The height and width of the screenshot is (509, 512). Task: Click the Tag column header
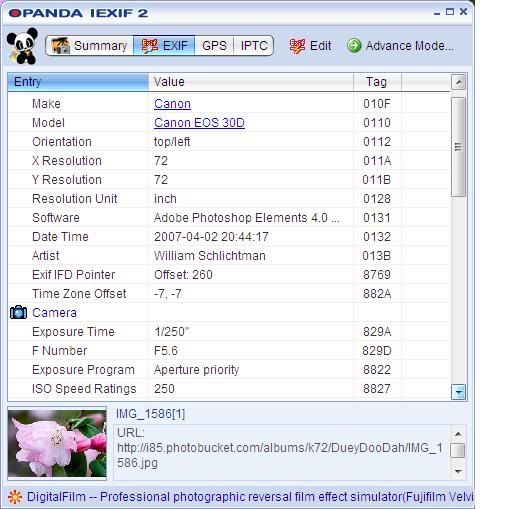(377, 82)
